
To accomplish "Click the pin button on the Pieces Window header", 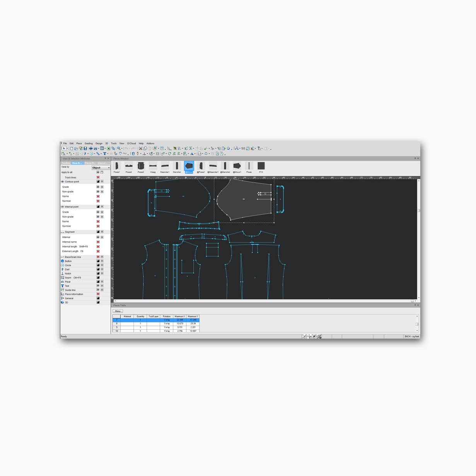I will pyautogui.click(x=415, y=159).
